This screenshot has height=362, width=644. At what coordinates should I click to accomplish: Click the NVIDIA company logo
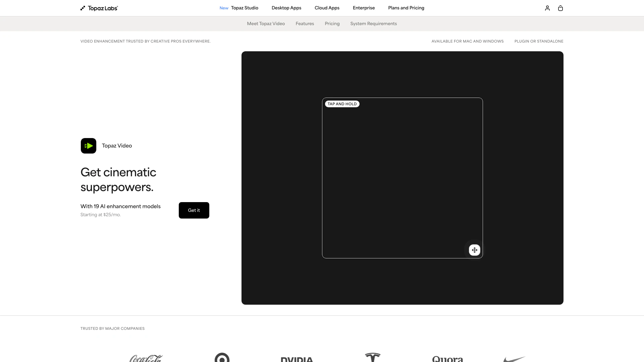pyautogui.click(x=297, y=359)
